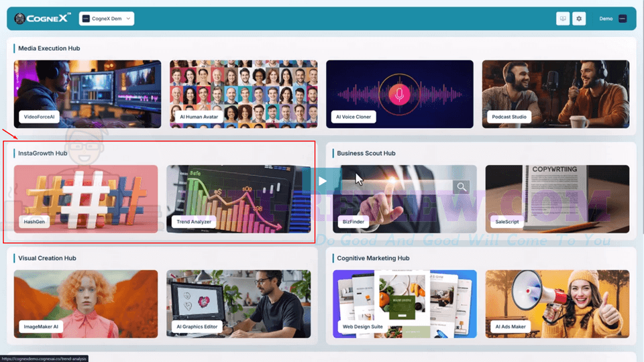644x362 pixels.
Task: Open the AI Human Avatar card
Action: (x=244, y=94)
